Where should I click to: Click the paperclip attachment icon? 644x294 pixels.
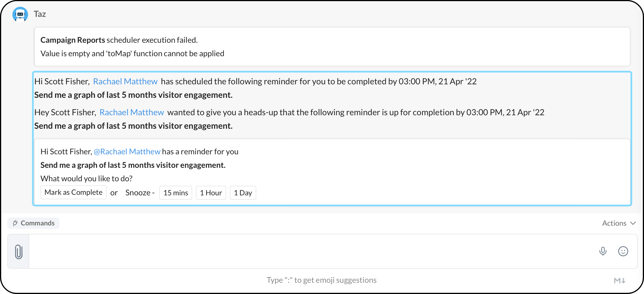19,252
